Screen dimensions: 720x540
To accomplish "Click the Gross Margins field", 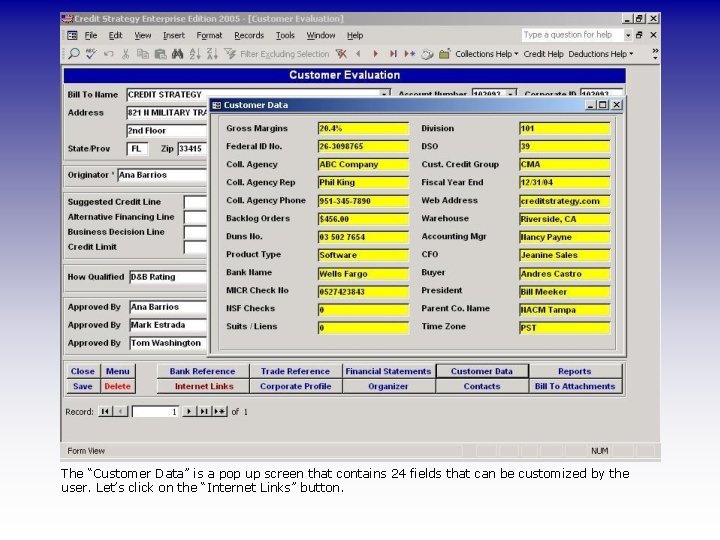I will click(x=363, y=128).
